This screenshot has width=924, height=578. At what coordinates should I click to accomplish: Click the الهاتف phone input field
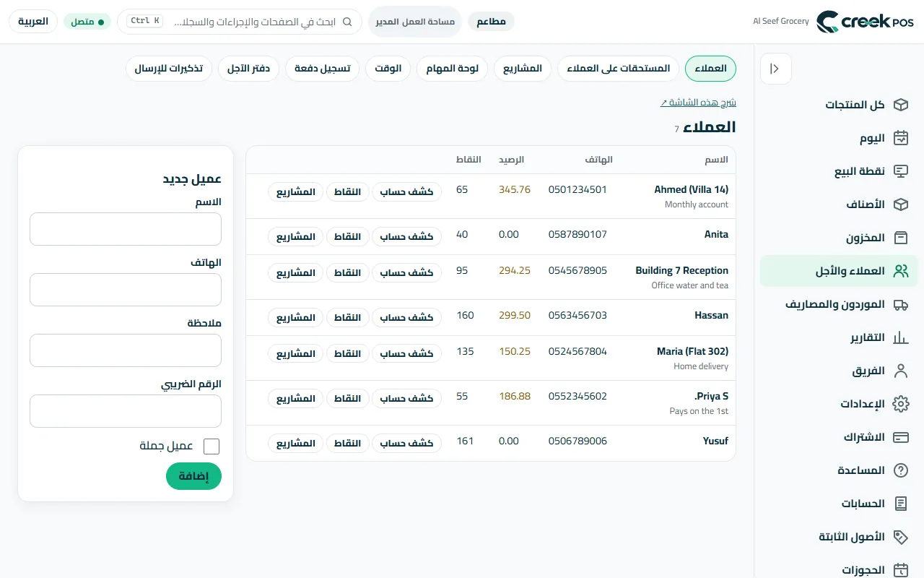click(126, 290)
